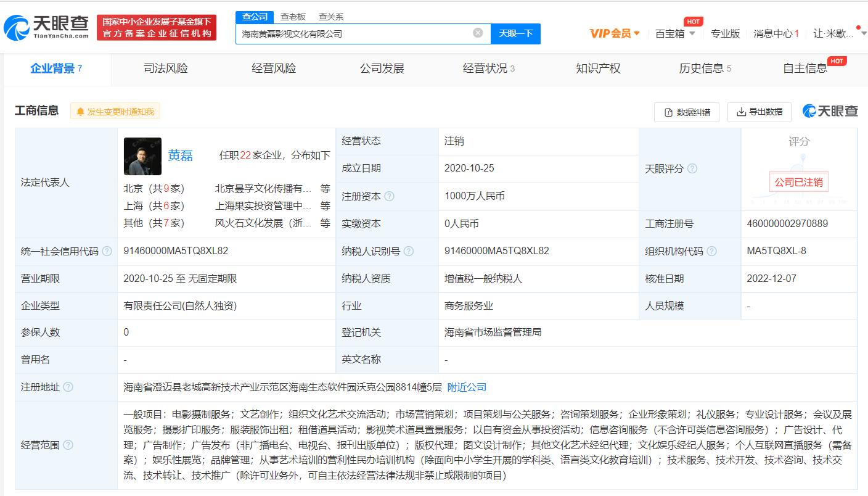Viewport: 868px width, 496px height.
Task: Click the help icon next to 组织机构代码
Action: click(x=711, y=251)
